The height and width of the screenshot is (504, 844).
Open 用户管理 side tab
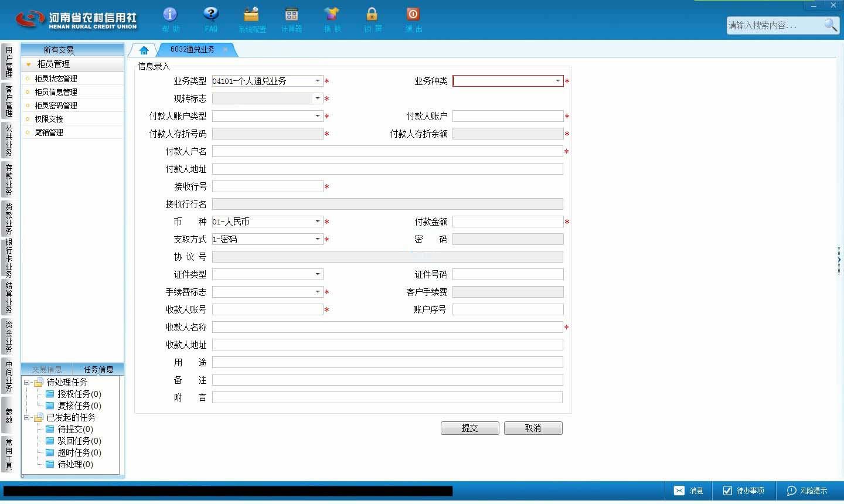point(8,62)
